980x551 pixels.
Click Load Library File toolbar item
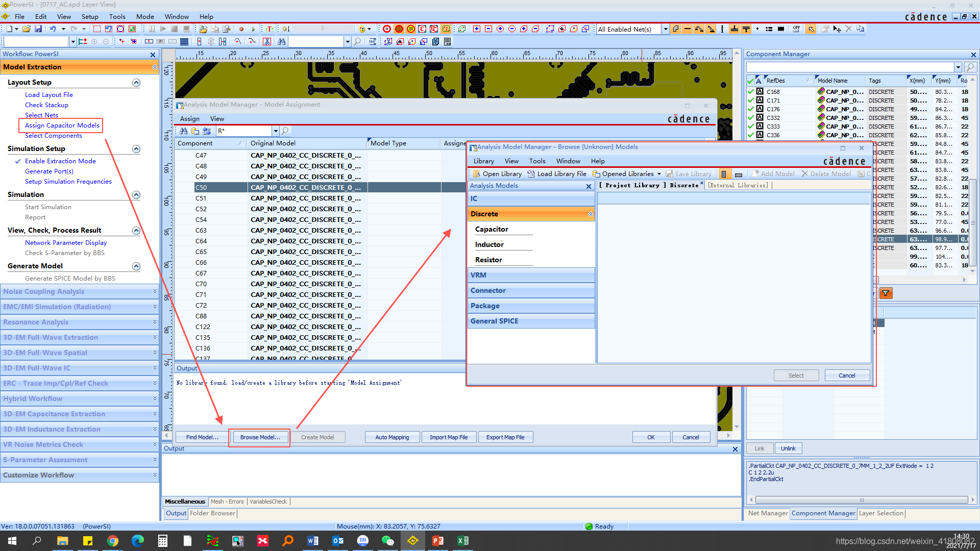557,174
